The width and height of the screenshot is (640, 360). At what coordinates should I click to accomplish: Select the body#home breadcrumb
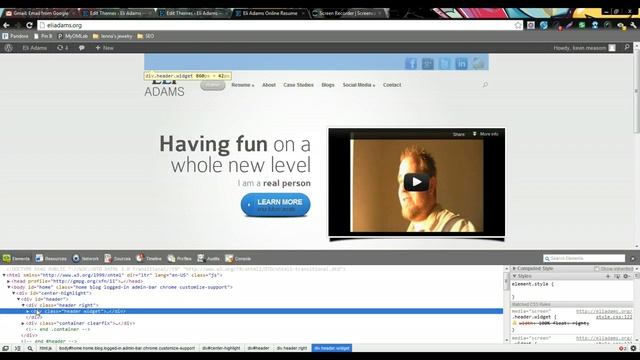coord(127,348)
